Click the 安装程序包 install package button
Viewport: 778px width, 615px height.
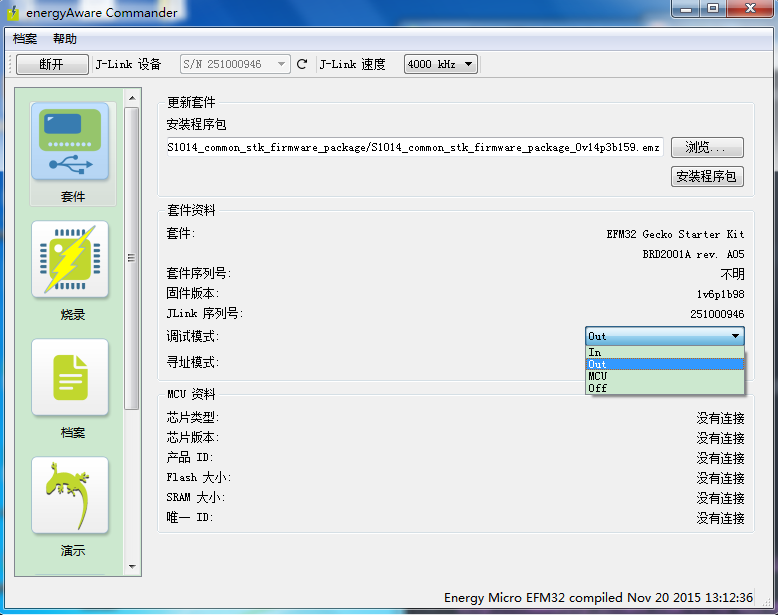click(x=707, y=176)
